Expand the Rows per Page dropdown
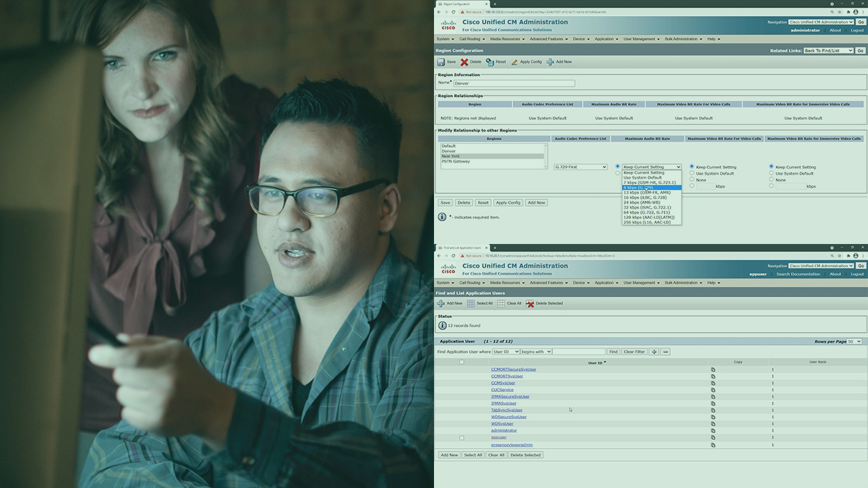 pyautogui.click(x=854, y=342)
